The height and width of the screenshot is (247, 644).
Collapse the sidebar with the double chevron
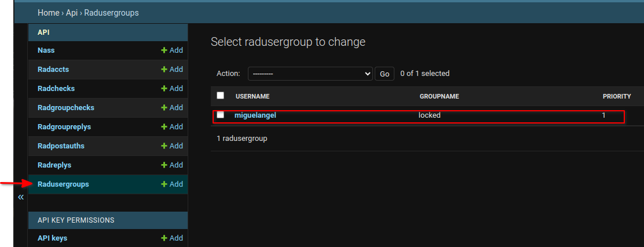click(x=21, y=197)
